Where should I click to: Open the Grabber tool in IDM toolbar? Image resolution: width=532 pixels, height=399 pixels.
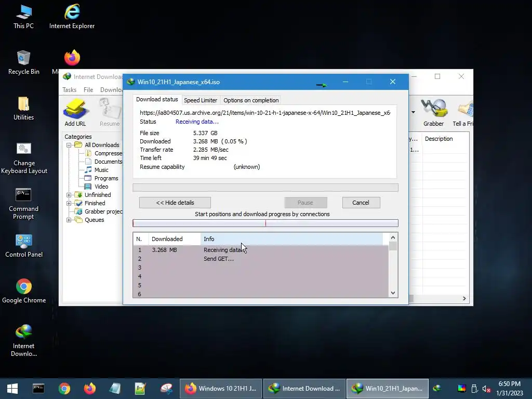click(433, 112)
